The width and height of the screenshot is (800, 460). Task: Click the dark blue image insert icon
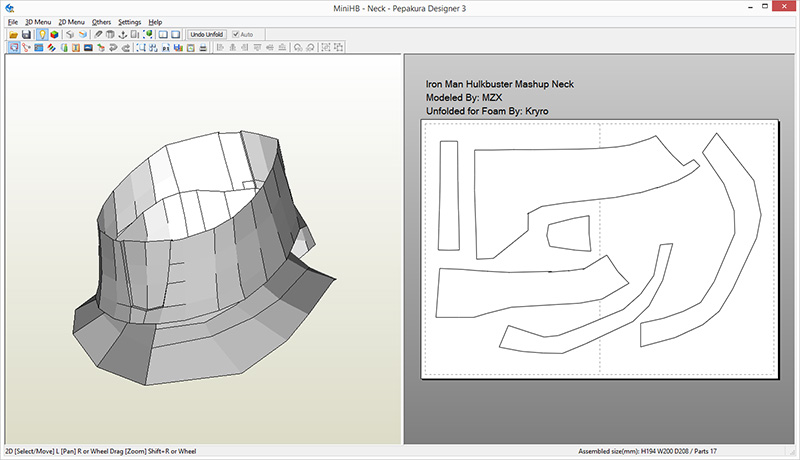coord(88,47)
